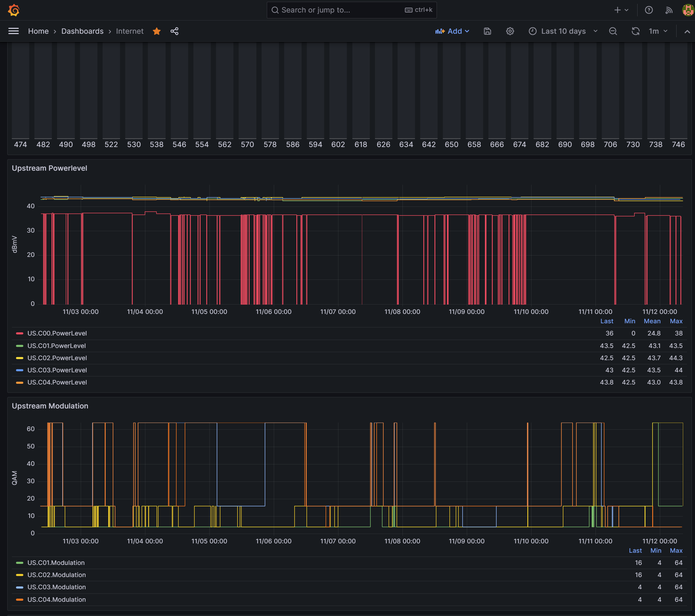Toggle US.C01.PowerLevel series in legend

[57, 346]
